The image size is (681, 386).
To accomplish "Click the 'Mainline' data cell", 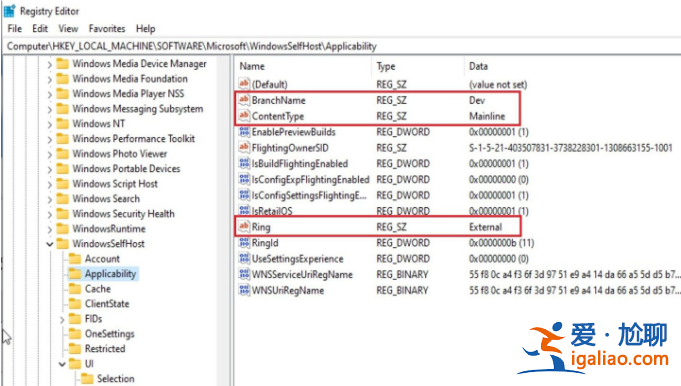I will click(x=487, y=116).
